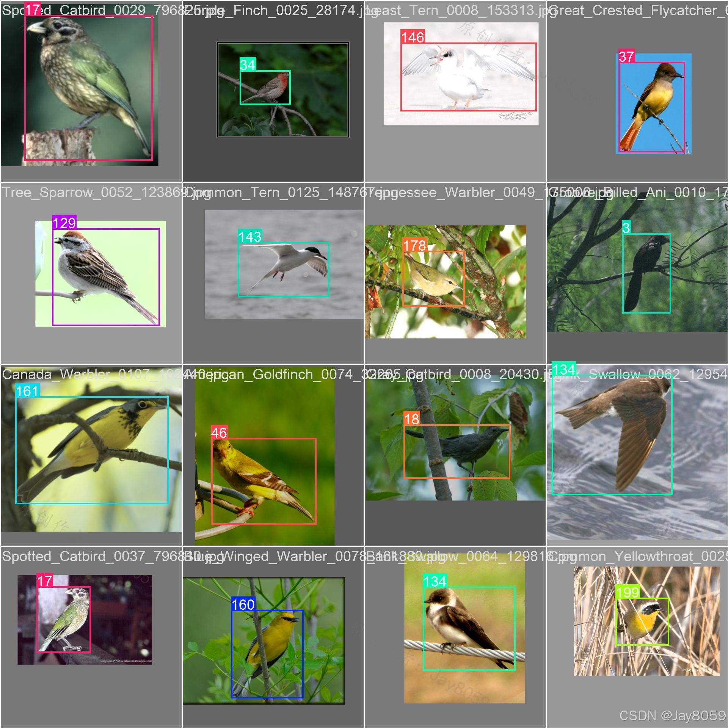Click the red label 46 above goldfinch
The width and height of the screenshot is (728, 728).
tap(219, 432)
